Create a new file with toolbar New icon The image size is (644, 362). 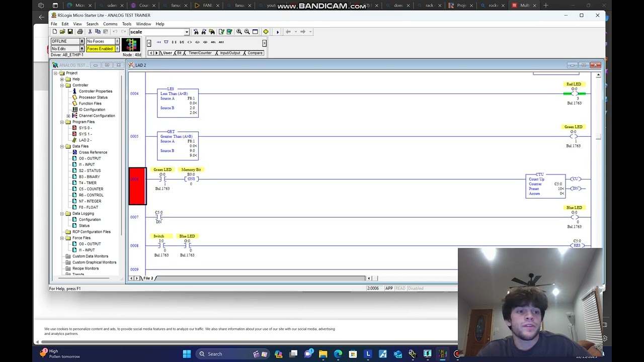pyautogui.click(x=54, y=32)
